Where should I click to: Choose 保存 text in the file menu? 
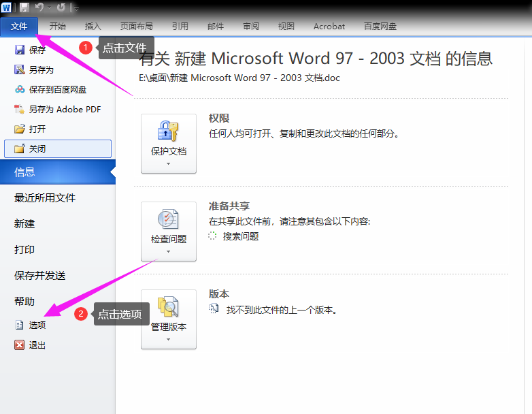point(37,50)
